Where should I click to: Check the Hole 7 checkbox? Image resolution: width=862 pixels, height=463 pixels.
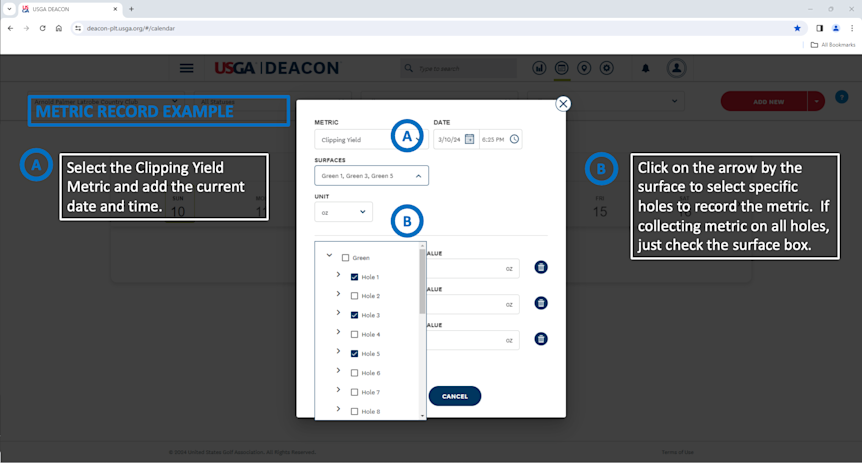click(x=354, y=392)
